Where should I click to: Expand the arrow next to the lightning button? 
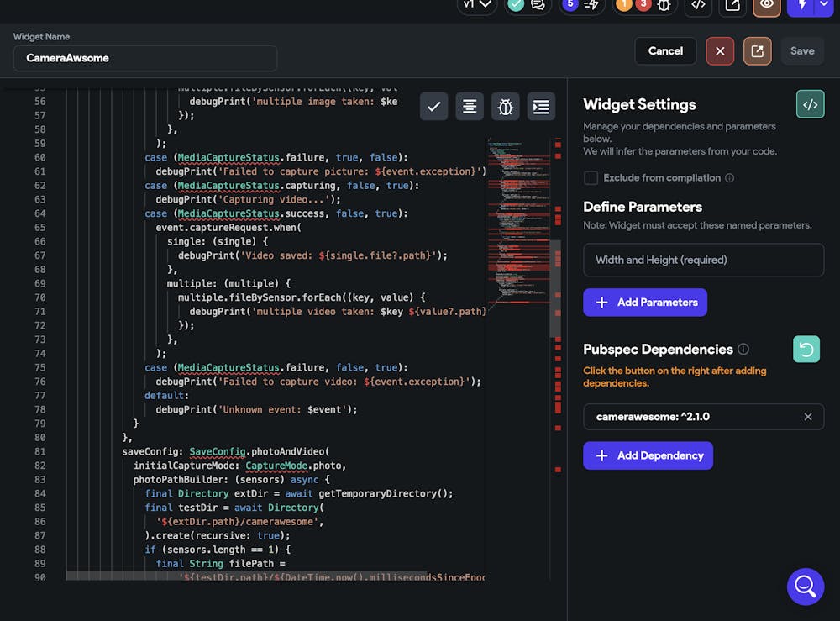point(822,5)
